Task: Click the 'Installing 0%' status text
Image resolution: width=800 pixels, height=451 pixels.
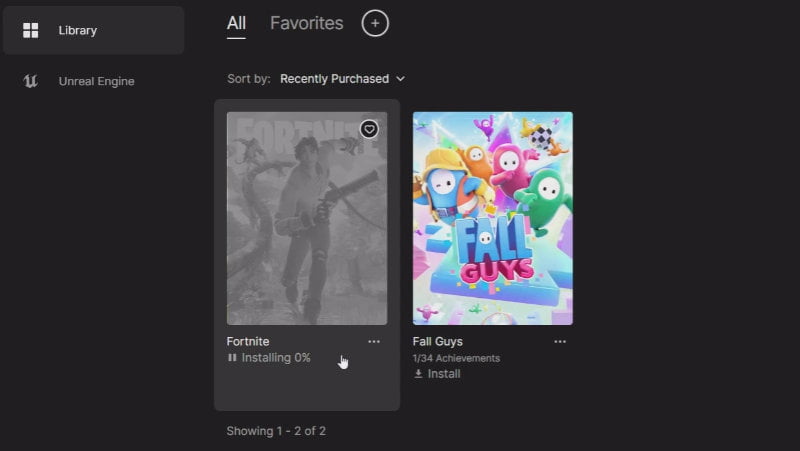Action: [x=276, y=358]
